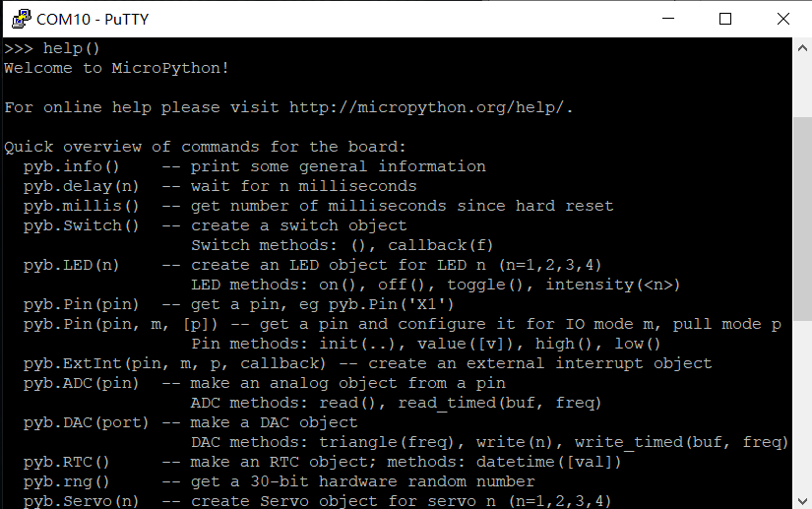Click the pyb.info() command text
Viewport: 812px width, 509px height.
coord(71,166)
